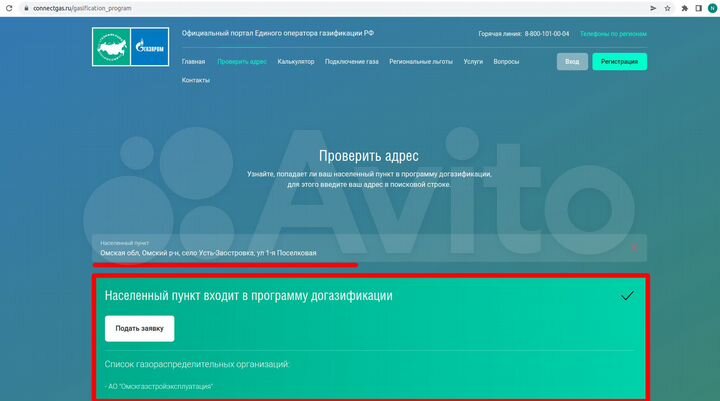Clear the address field with the X
The height and width of the screenshot is (401, 720).
(x=634, y=248)
